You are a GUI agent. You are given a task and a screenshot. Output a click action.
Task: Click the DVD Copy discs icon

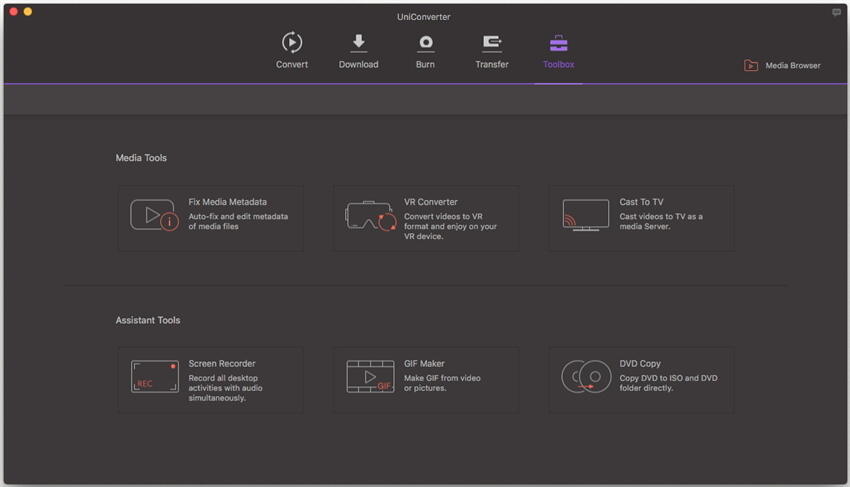(x=586, y=376)
